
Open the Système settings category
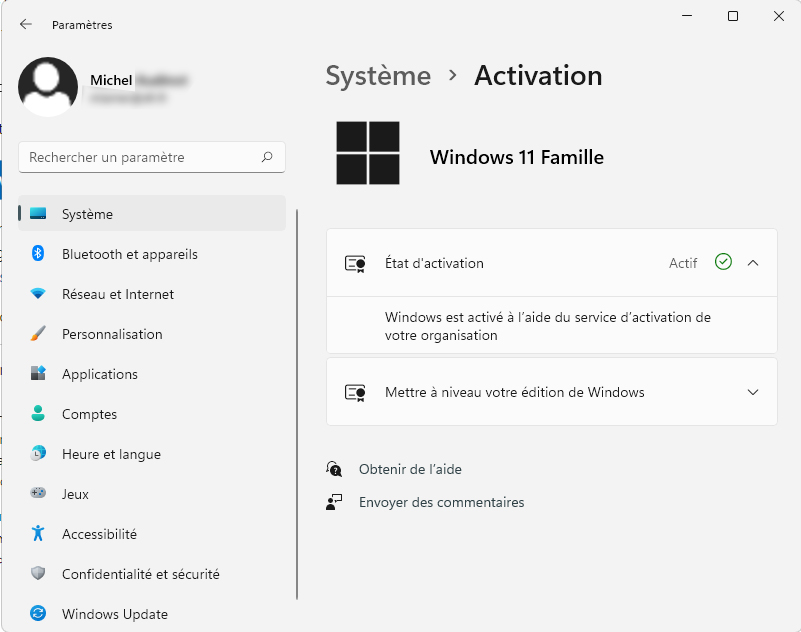[x=152, y=214]
